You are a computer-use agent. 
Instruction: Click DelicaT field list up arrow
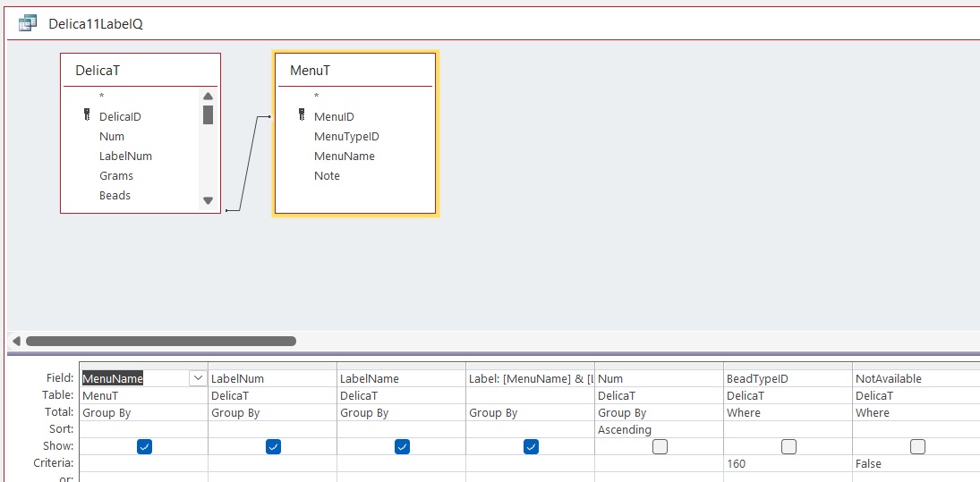click(x=209, y=97)
